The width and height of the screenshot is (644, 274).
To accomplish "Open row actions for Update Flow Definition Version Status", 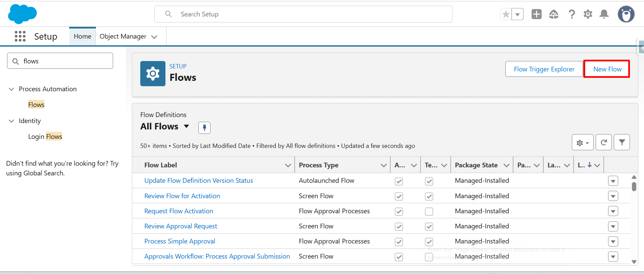I will coord(613,181).
